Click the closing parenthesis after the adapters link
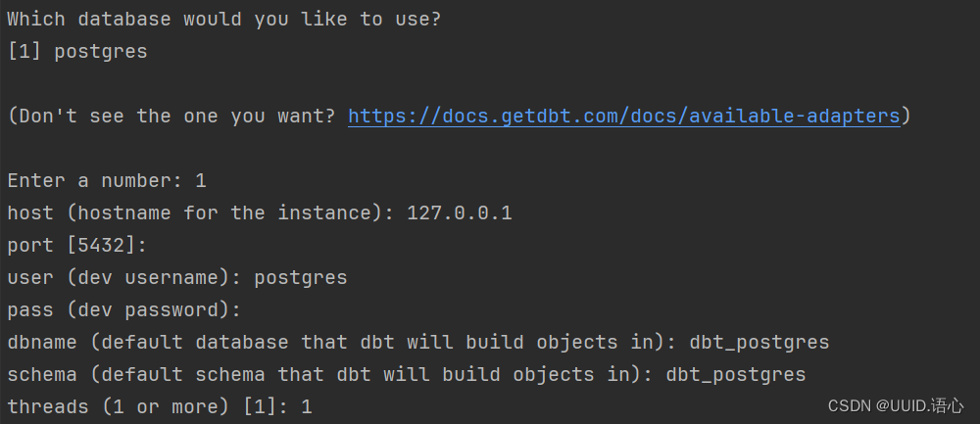The width and height of the screenshot is (980, 424). click(906, 117)
